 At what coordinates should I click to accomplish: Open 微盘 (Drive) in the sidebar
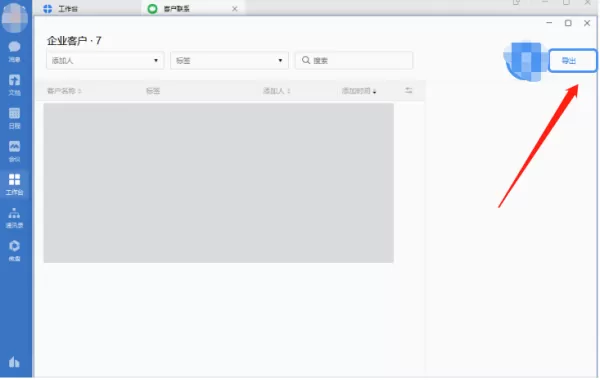(14, 251)
